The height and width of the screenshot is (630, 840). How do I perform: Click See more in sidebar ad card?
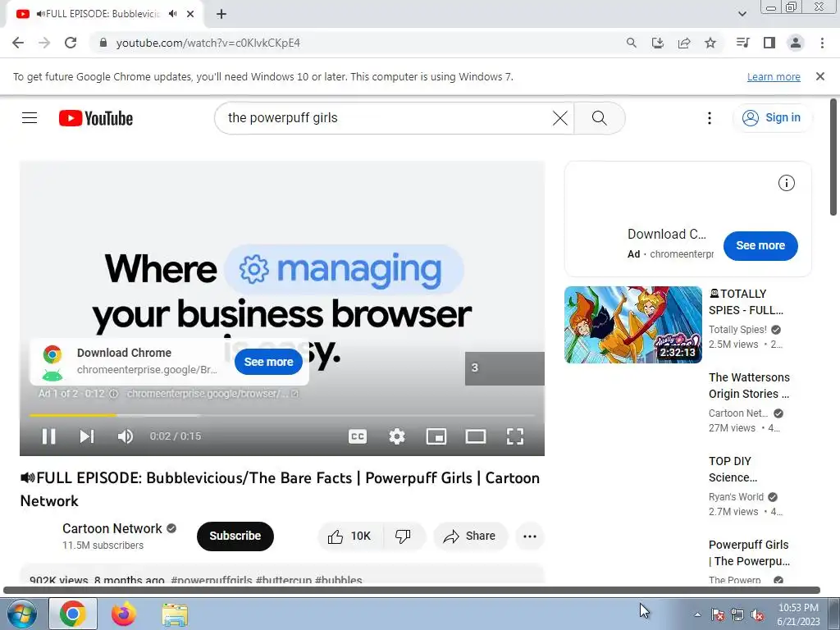point(760,246)
